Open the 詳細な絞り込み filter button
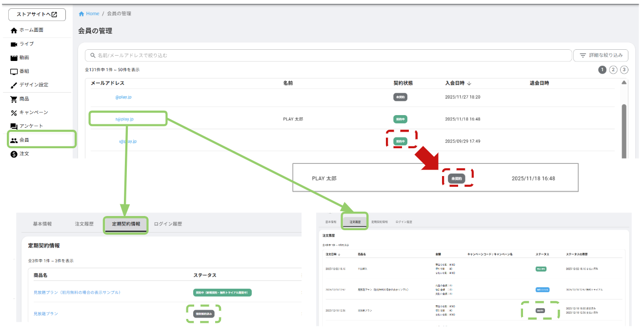The width and height of the screenshot is (644, 336). point(601,56)
